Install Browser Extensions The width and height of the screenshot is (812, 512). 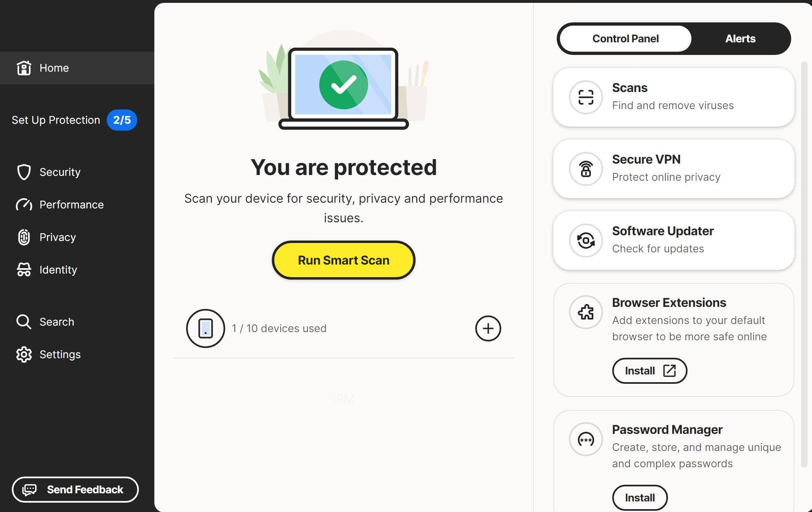pyautogui.click(x=649, y=371)
